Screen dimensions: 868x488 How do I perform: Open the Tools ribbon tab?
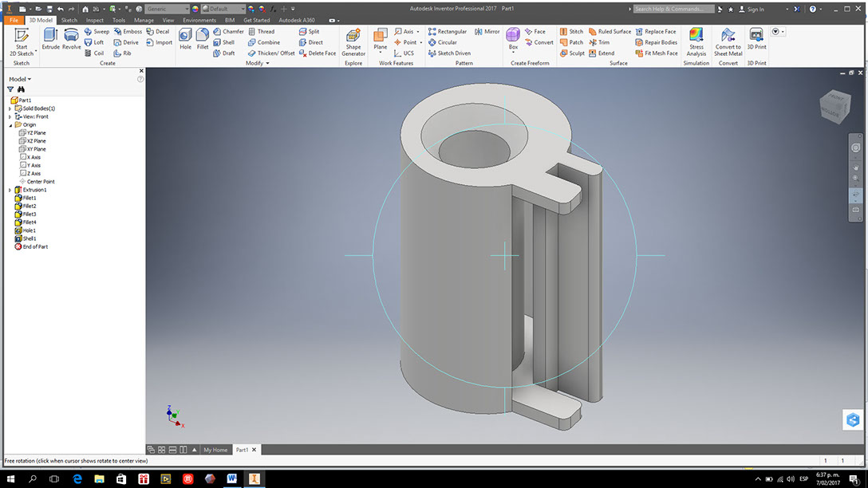[118, 20]
